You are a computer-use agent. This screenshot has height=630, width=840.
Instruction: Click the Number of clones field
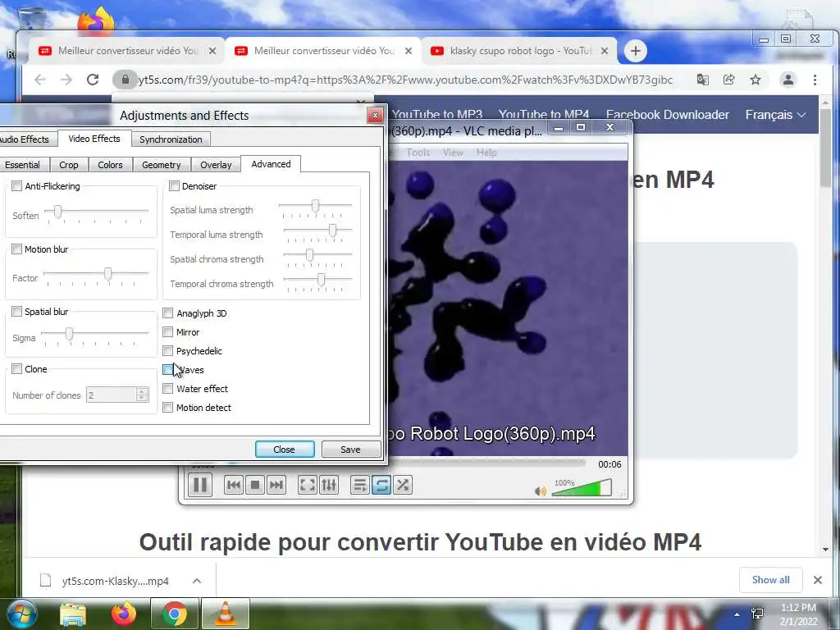(x=112, y=395)
